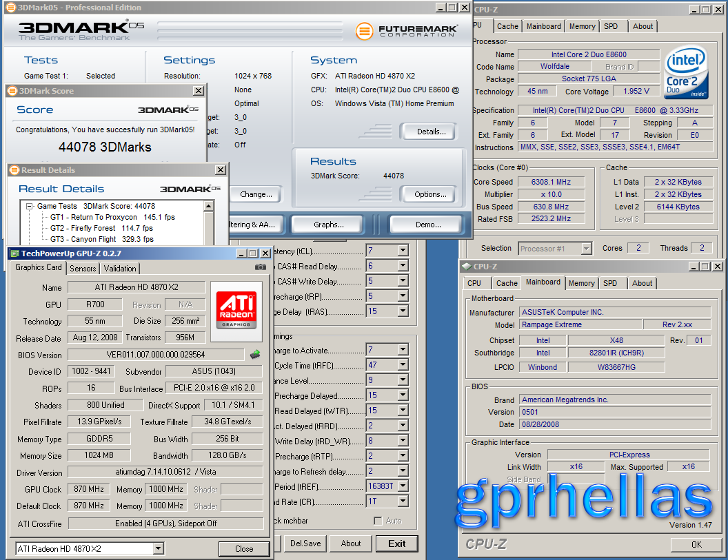Click the Exit button in memory tweaker
This screenshot has height=560, width=728.
tap(397, 543)
